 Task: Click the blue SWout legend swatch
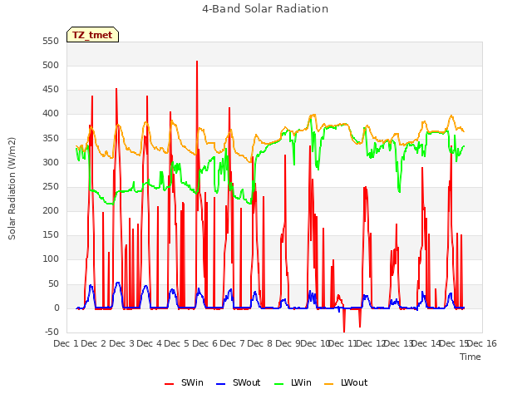click(220, 384)
